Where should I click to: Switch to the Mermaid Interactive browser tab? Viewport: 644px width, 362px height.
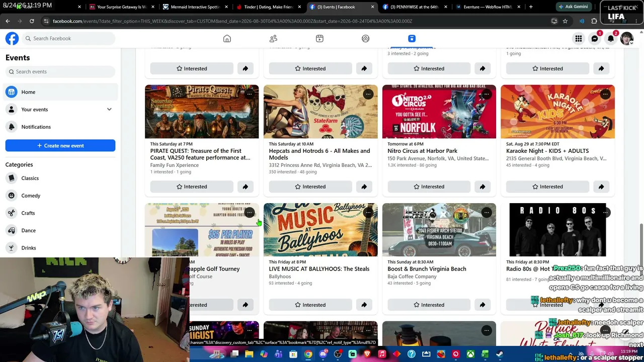click(196, 7)
